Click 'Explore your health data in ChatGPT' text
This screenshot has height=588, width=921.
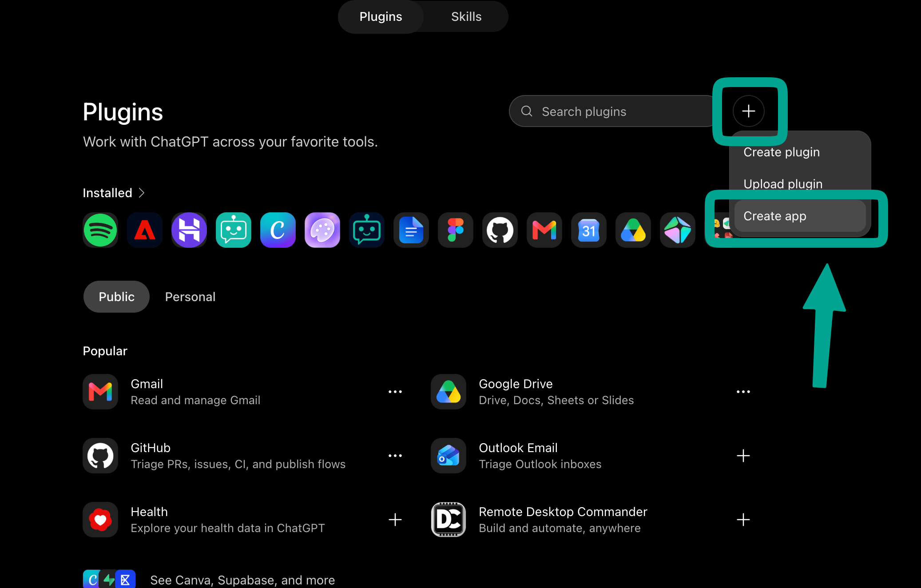228,528
